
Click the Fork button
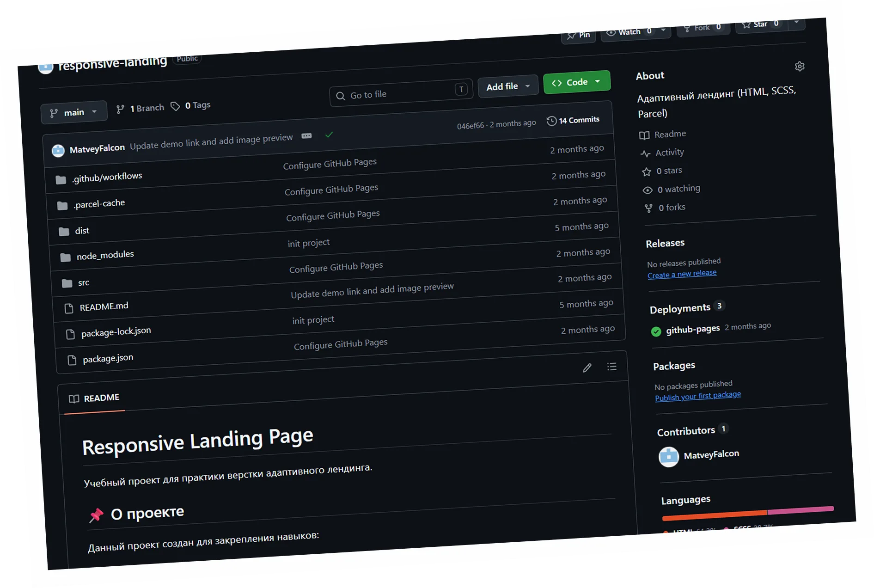tap(703, 28)
